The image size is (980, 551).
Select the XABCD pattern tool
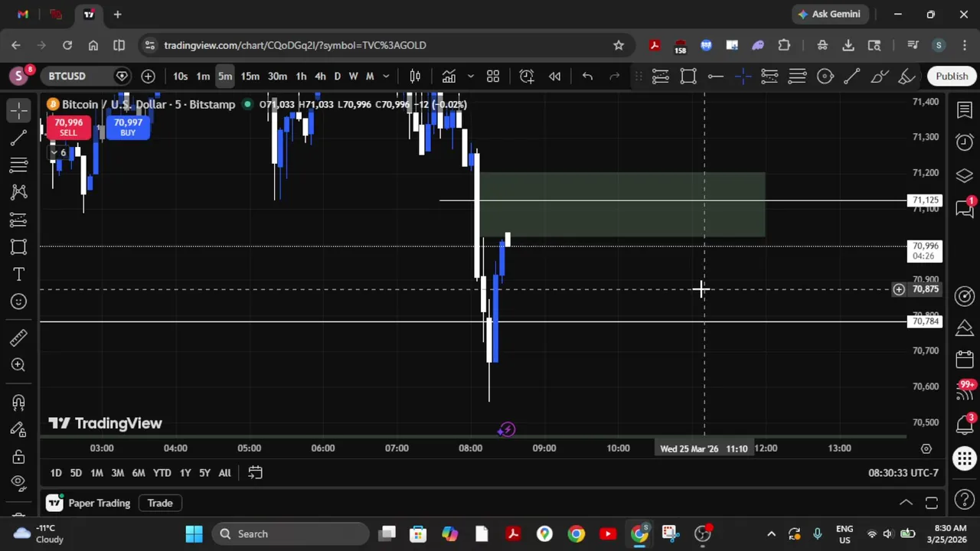coord(19,192)
